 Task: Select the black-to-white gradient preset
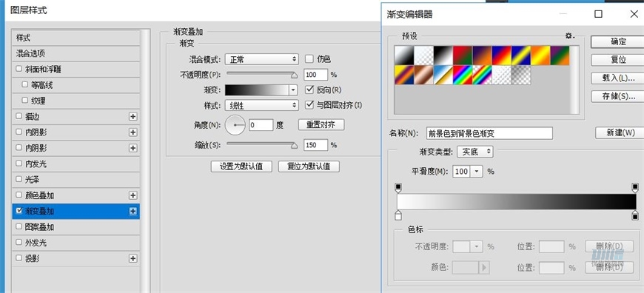443,55
